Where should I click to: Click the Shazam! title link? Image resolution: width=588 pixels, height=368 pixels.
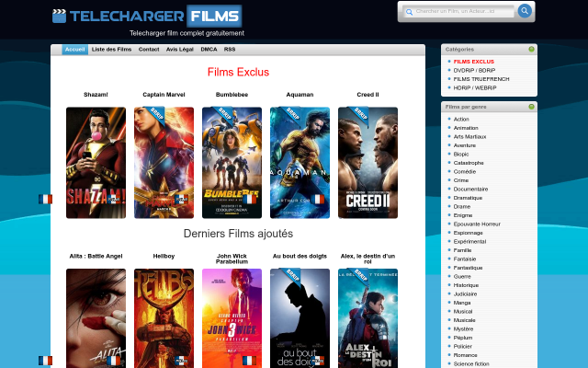pos(96,95)
